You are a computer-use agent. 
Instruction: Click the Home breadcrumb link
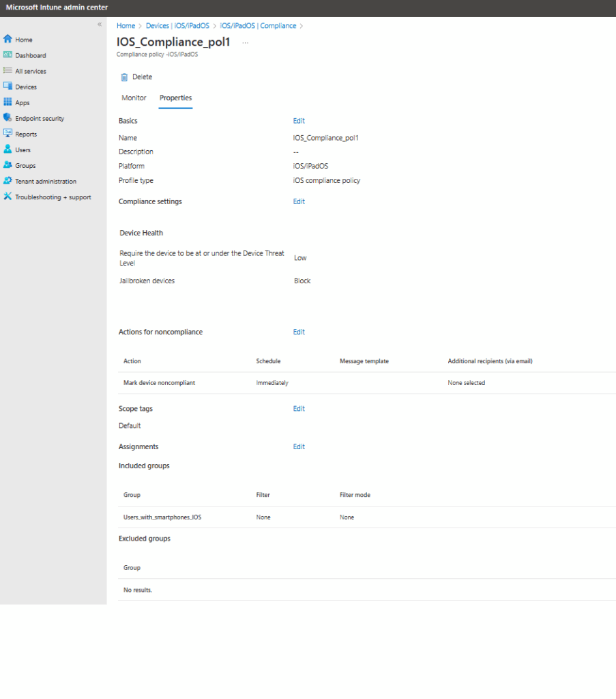[126, 26]
